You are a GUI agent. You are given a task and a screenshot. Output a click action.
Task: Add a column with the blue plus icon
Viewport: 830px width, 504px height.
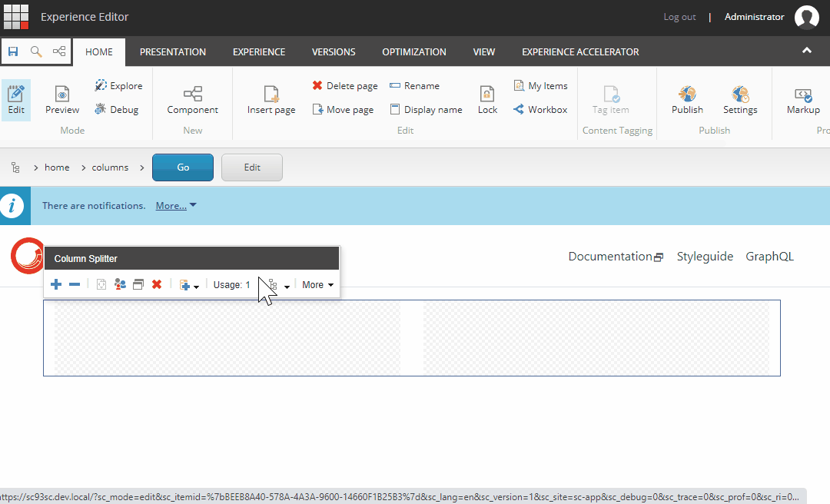pos(56,285)
